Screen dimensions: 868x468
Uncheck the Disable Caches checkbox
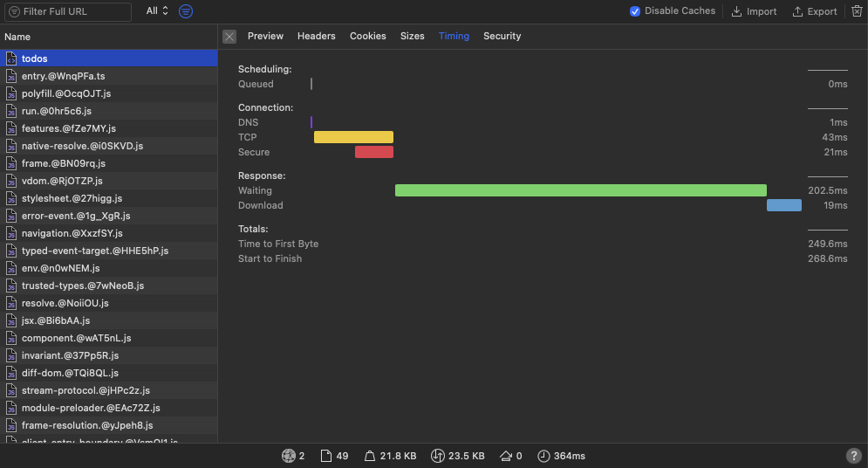point(635,11)
